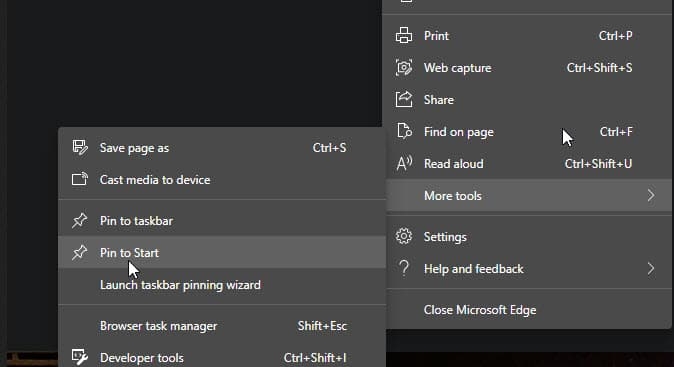Screen dimensions: 674x367
Task: Launch taskbar pinning wizard
Action: point(222,284)
